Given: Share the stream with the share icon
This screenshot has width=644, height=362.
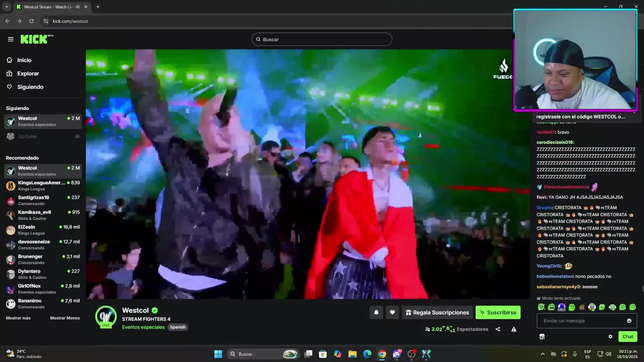Looking at the screenshot, I should click(498, 329).
